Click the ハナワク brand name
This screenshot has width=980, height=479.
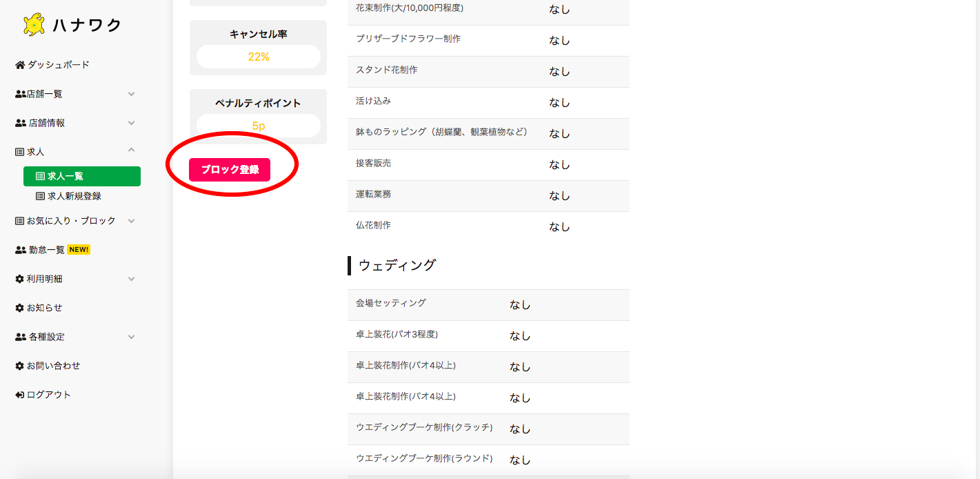click(87, 26)
